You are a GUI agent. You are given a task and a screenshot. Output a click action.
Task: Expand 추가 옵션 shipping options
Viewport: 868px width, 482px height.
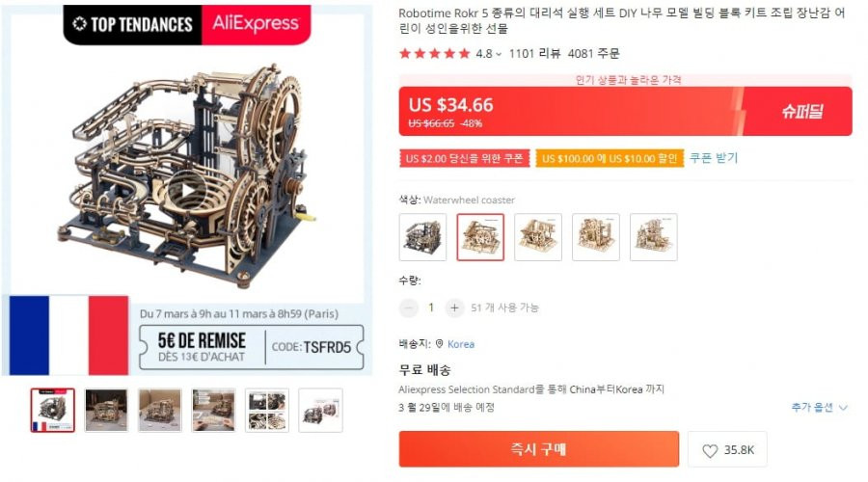(x=819, y=408)
